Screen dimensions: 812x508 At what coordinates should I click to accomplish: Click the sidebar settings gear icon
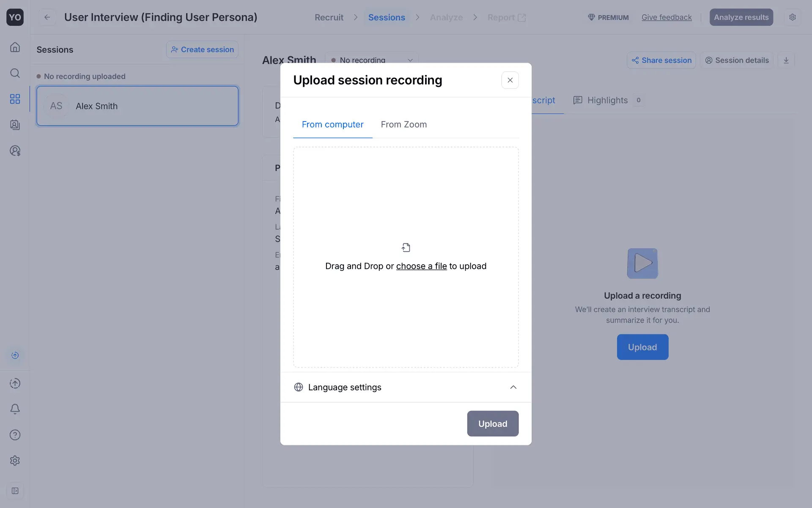click(15, 461)
